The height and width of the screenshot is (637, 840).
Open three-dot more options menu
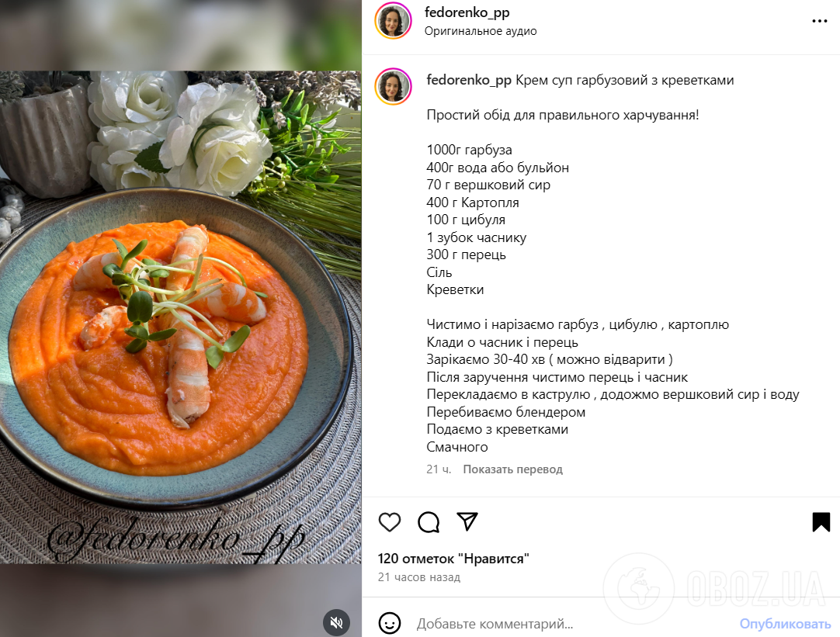click(820, 21)
